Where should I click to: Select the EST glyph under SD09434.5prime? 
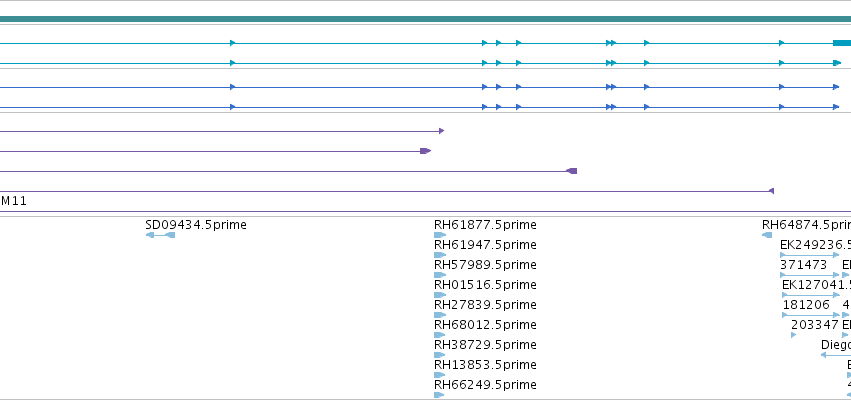[160, 235]
